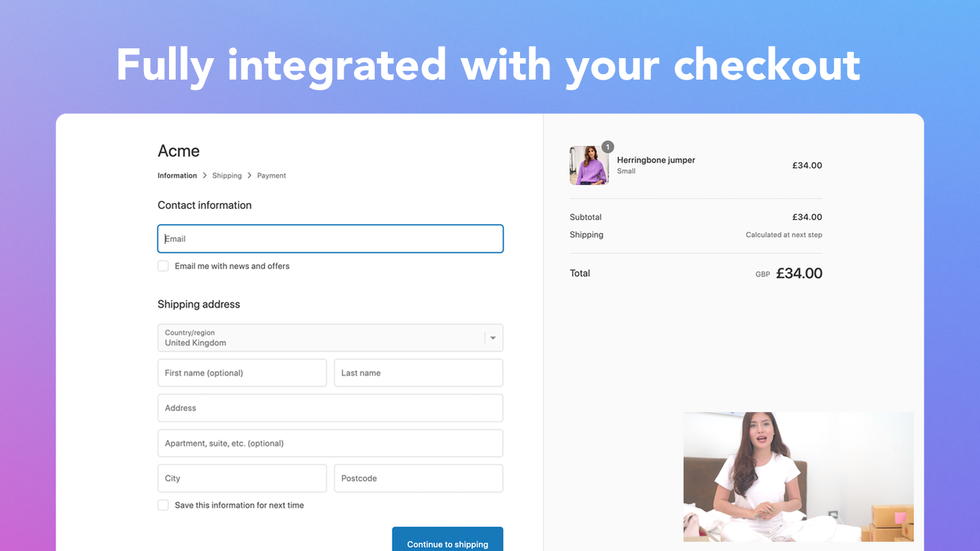Image resolution: width=980 pixels, height=551 pixels.
Task: Enable "Save this information for next time"
Action: click(x=163, y=505)
